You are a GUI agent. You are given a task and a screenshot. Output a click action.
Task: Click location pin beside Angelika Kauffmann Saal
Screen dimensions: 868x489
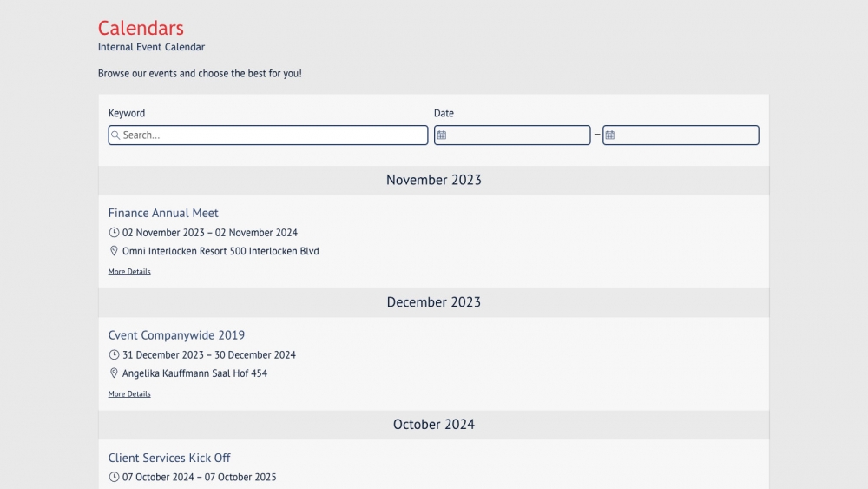pyautogui.click(x=114, y=373)
